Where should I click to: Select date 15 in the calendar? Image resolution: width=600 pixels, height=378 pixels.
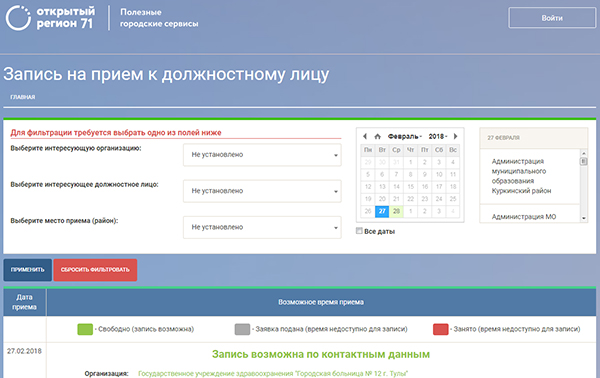[x=410, y=187]
